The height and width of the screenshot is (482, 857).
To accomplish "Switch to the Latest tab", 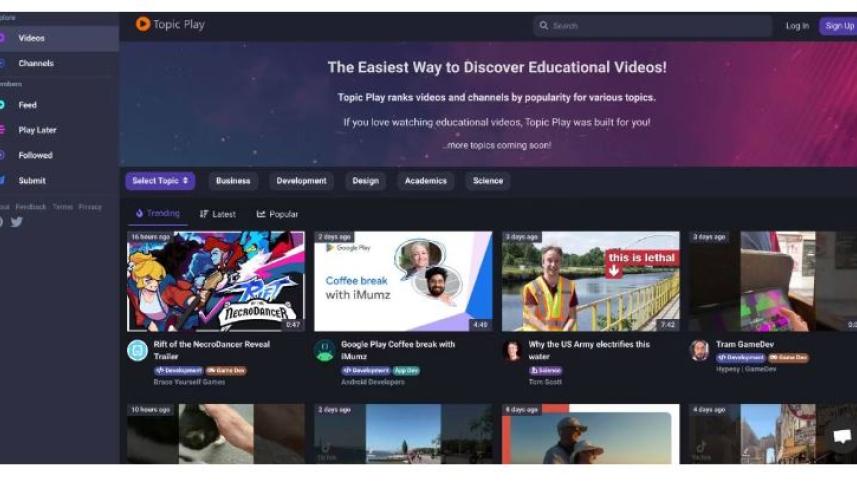I will pos(218,214).
